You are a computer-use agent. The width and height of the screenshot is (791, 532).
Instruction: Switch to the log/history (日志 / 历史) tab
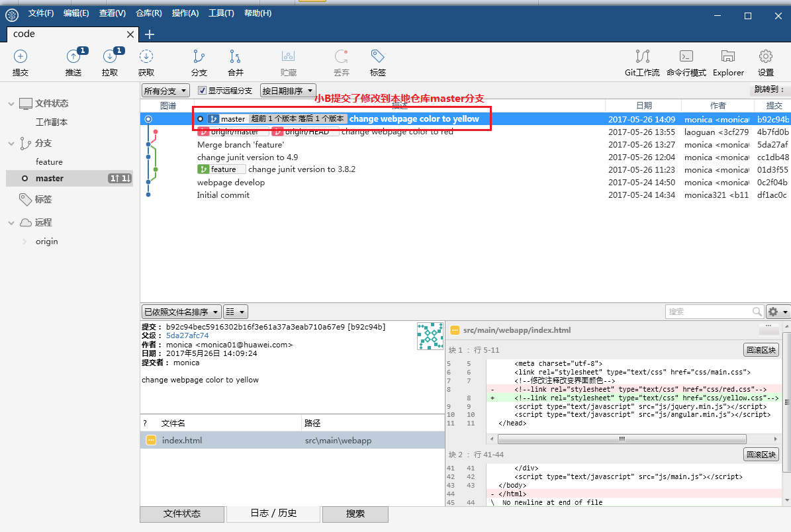[273, 513]
